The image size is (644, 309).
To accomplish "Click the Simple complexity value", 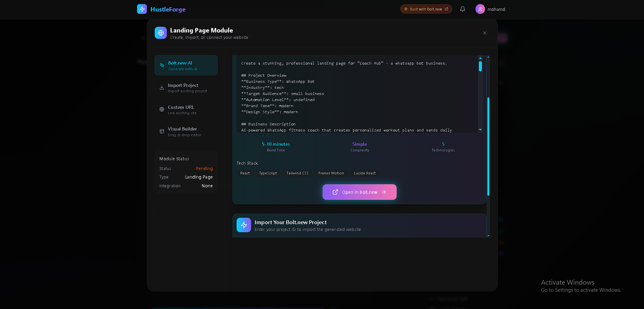I will coord(360,144).
